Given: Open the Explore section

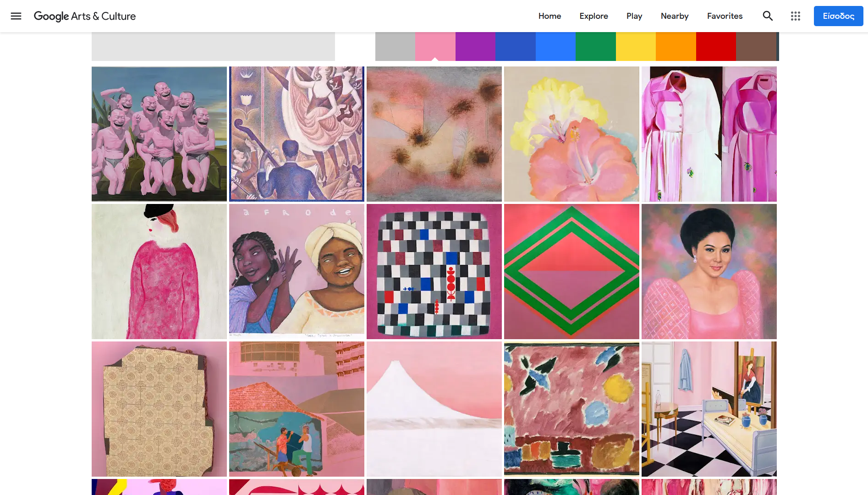Looking at the screenshot, I should (x=593, y=16).
